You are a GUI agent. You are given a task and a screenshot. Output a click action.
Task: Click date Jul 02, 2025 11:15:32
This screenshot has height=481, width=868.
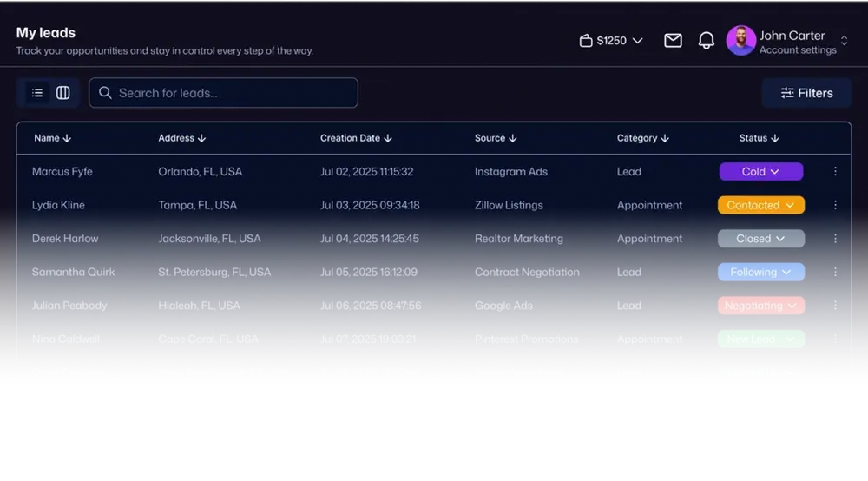click(x=366, y=172)
